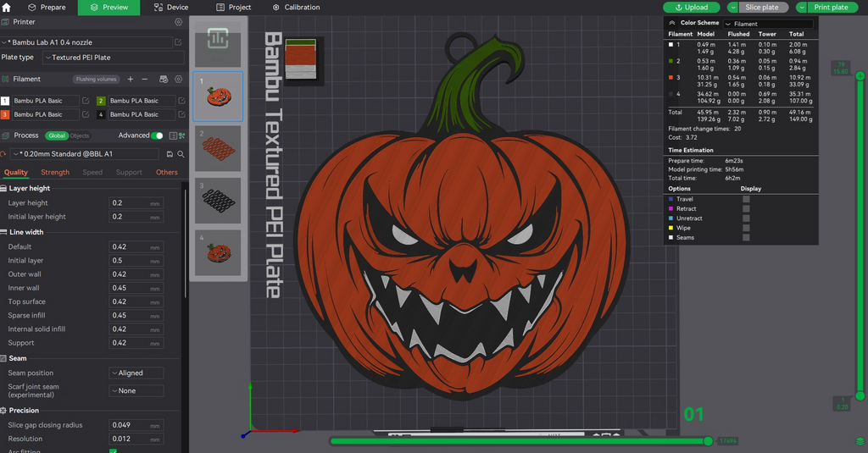Screen dimensions: 868x453
Task: Open the Seam position dropdown
Action: [x=136, y=373]
